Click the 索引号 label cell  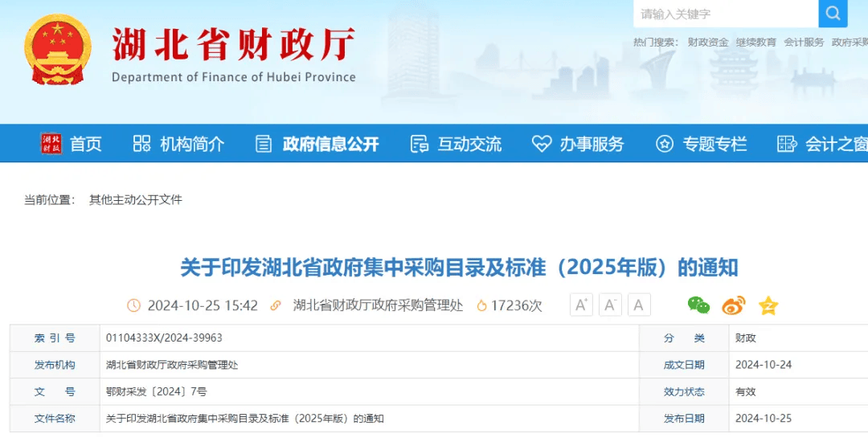coord(55,338)
